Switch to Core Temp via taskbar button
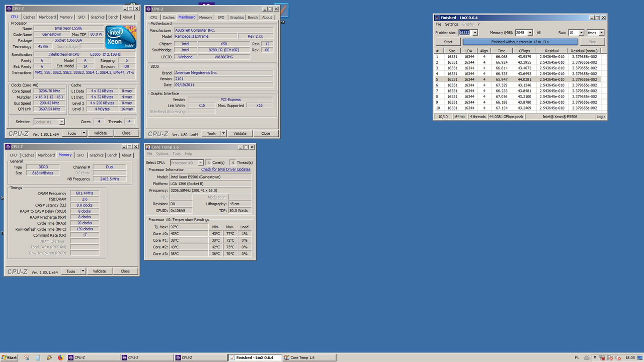Viewport: 644px width, 362px height. click(x=309, y=357)
